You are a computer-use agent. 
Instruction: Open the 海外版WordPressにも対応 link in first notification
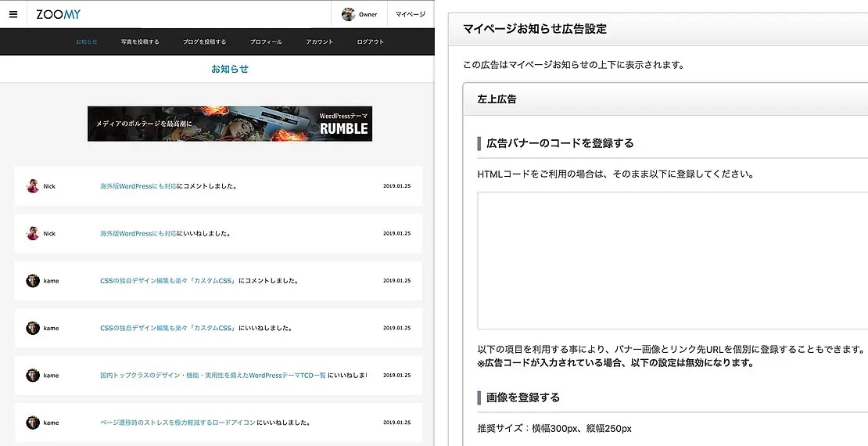point(138,186)
